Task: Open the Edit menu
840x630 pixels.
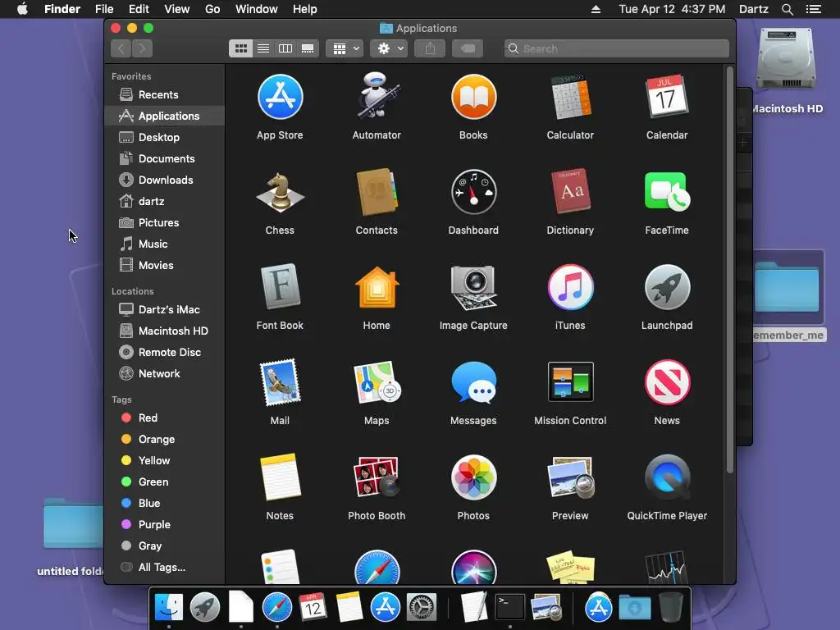Action: coord(139,9)
